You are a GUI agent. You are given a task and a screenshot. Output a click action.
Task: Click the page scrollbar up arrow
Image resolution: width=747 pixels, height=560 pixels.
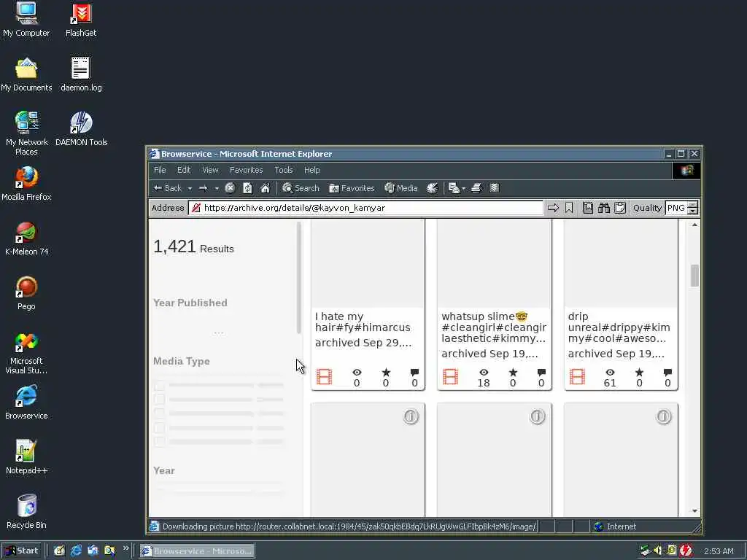click(694, 225)
